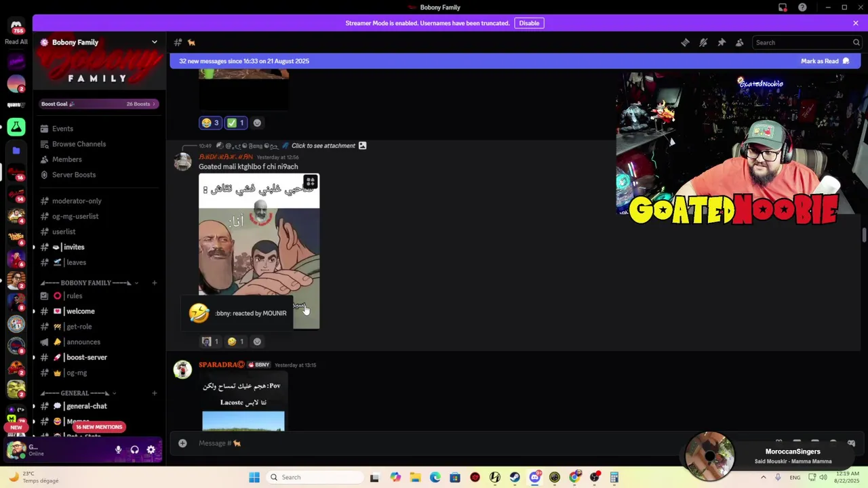Open the meme image attachment
The width and height of the screenshot is (868, 488).
click(259, 251)
